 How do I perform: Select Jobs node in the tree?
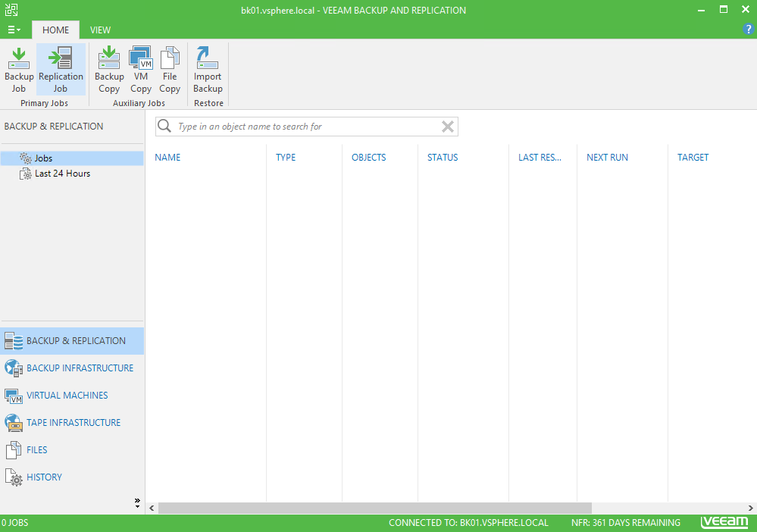point(43,158)
